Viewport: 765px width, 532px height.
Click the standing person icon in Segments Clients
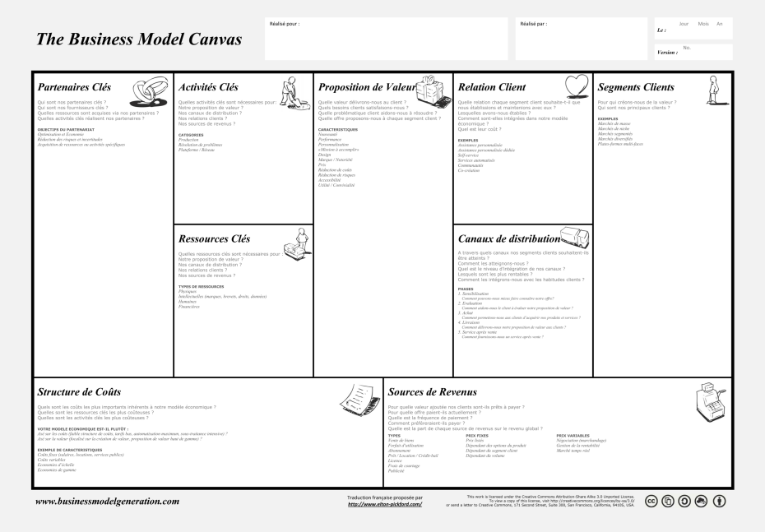click(714, 90)
